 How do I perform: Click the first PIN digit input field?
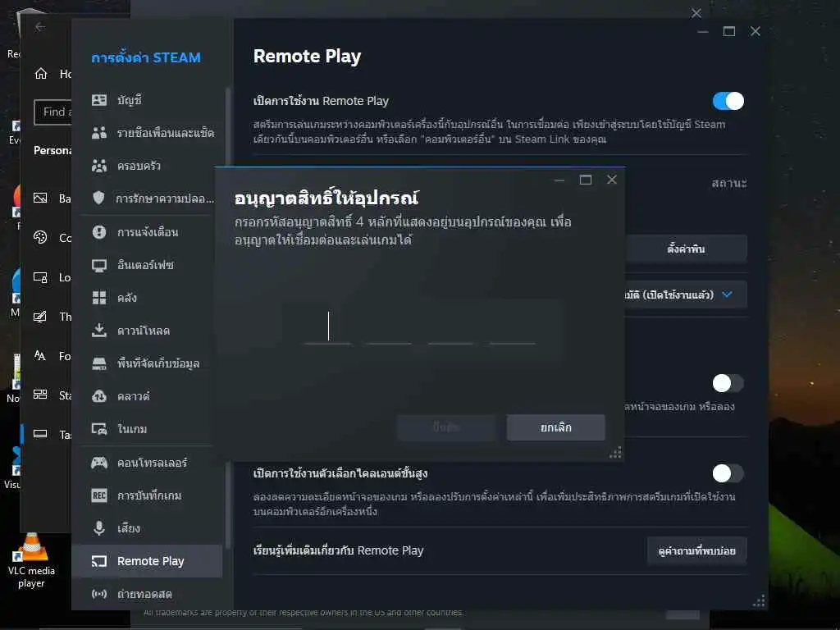click(x=328, y=326)
